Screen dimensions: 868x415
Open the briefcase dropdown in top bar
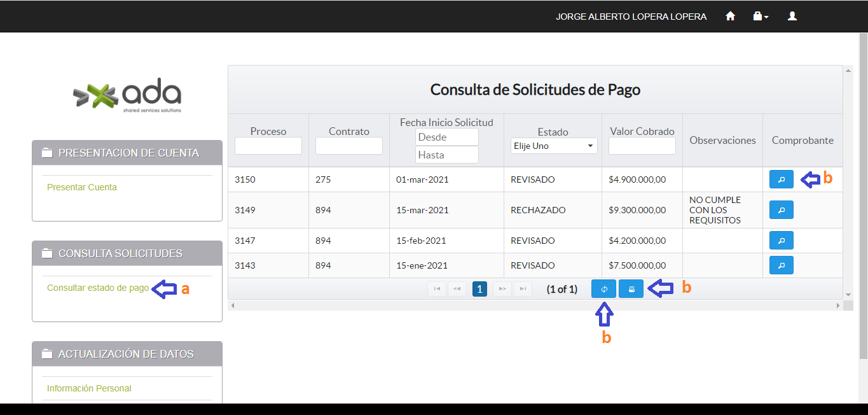tap(761, 17)
